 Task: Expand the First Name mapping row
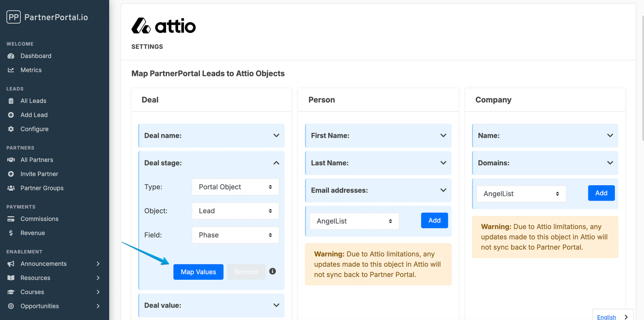tap(378, 136)
